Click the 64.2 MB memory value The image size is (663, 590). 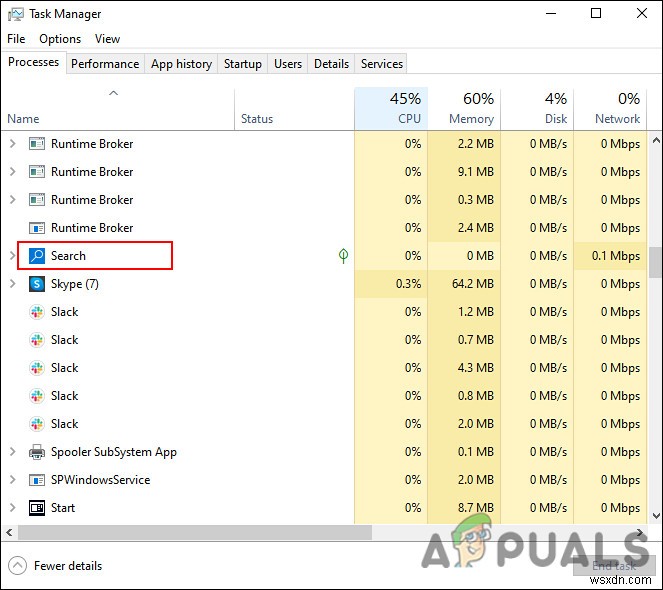pyautogui.click(x=473, y=284)
